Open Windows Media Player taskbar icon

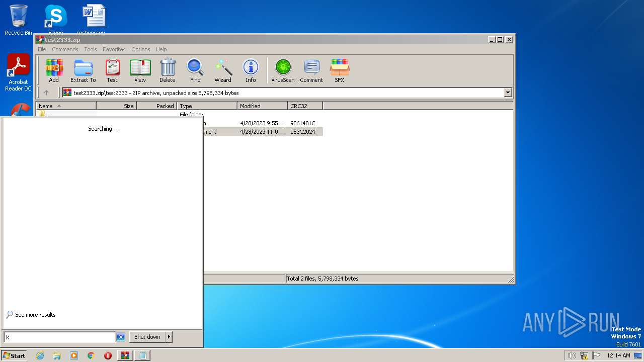74,355
